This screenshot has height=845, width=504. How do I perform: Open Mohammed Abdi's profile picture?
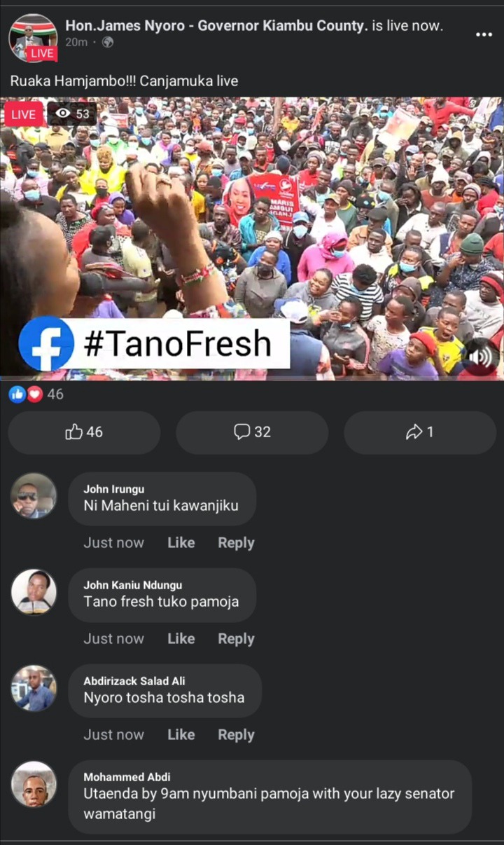coord(34,783)
